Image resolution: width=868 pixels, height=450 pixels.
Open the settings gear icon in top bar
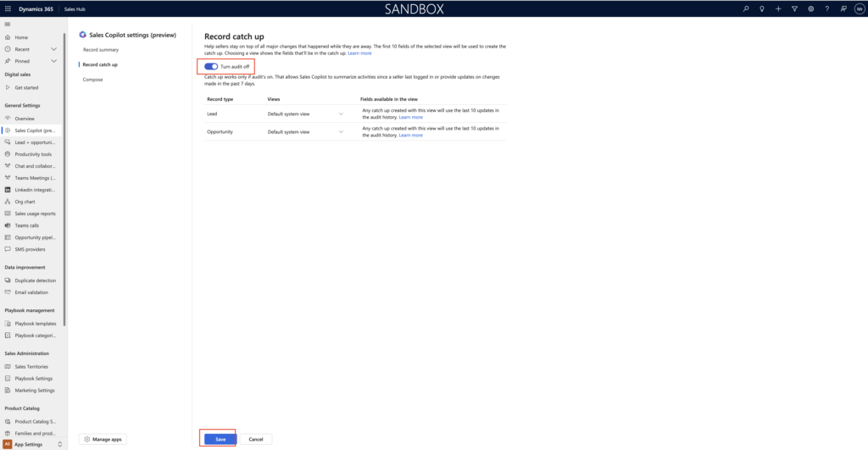pos(810,8)
